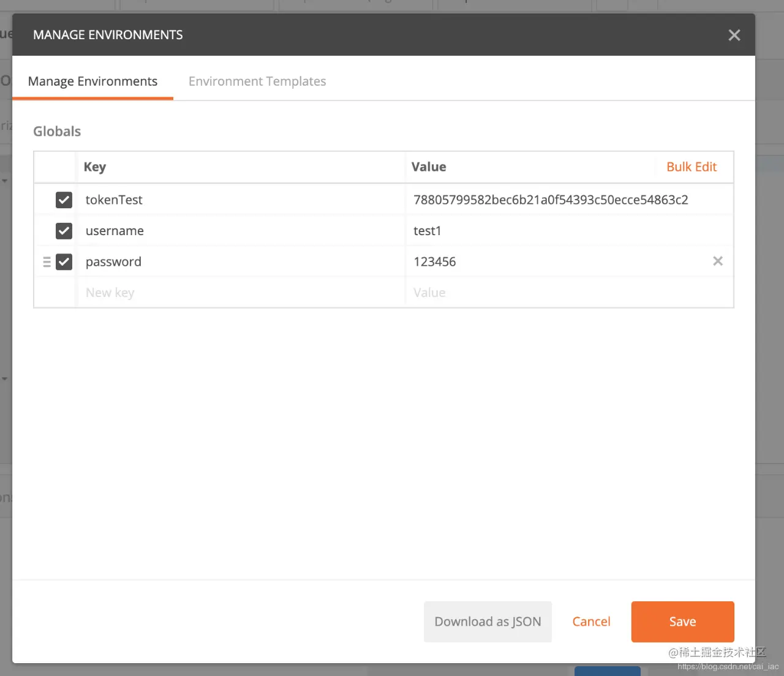Edit the password key field

pos(241,262)
